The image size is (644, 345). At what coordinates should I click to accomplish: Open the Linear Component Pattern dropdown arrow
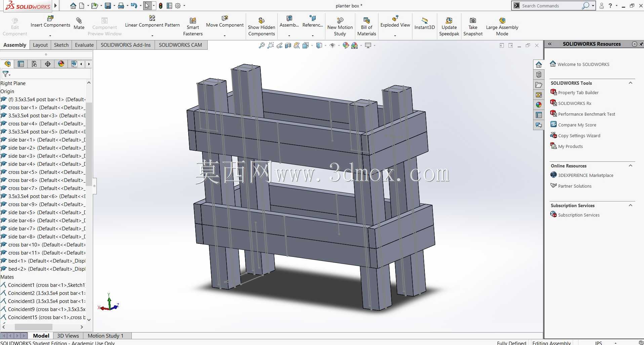[x=152, y=36]
